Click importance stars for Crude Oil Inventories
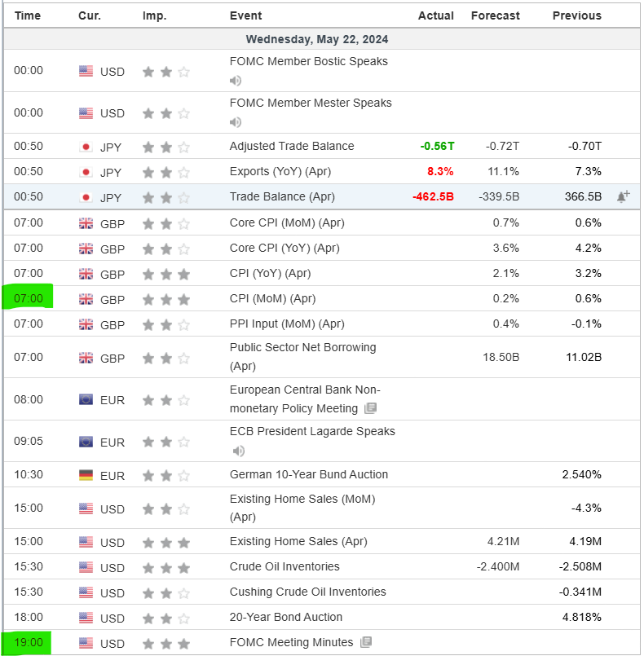 [166, 567]
